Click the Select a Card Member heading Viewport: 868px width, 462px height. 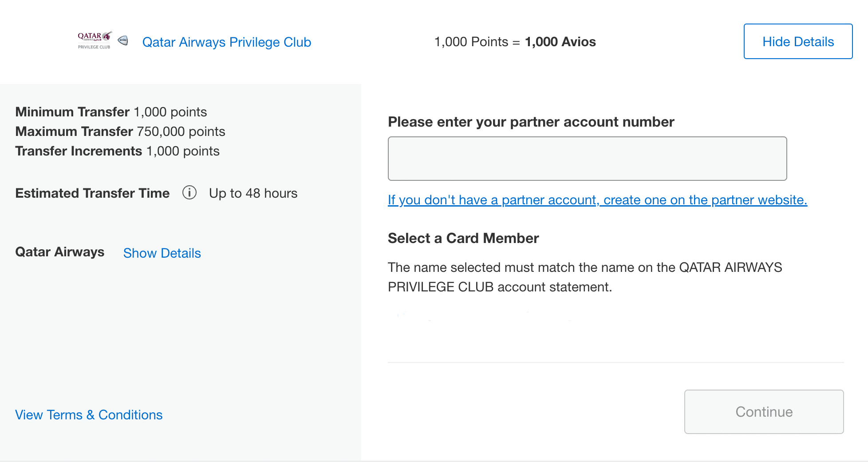click(x=463, y=238)
